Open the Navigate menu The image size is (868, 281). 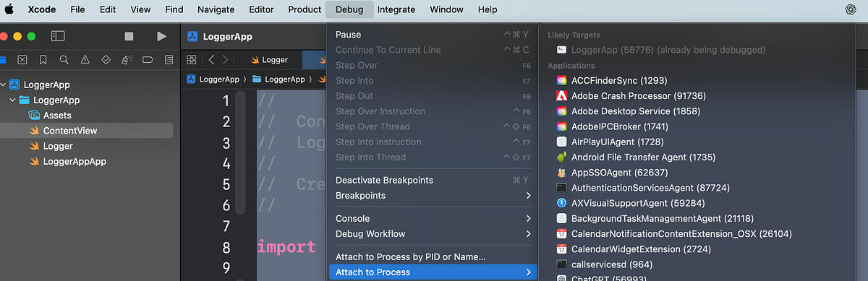point(216,9)
